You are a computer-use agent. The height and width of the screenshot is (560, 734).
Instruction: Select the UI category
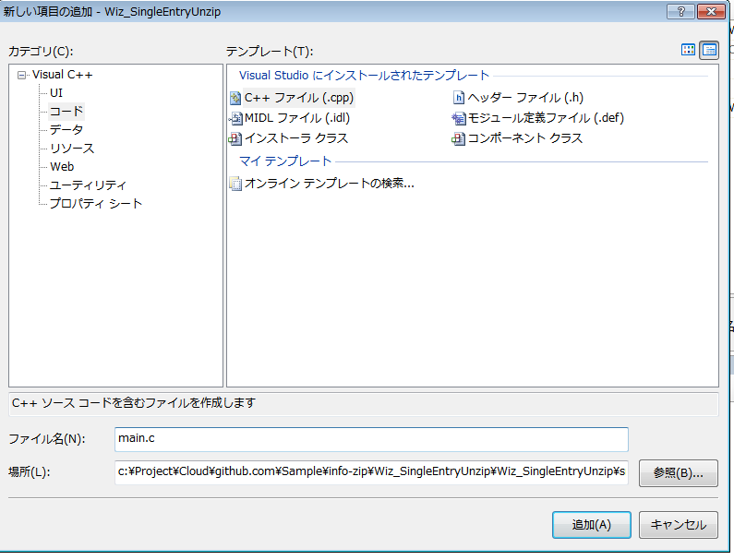56,92
